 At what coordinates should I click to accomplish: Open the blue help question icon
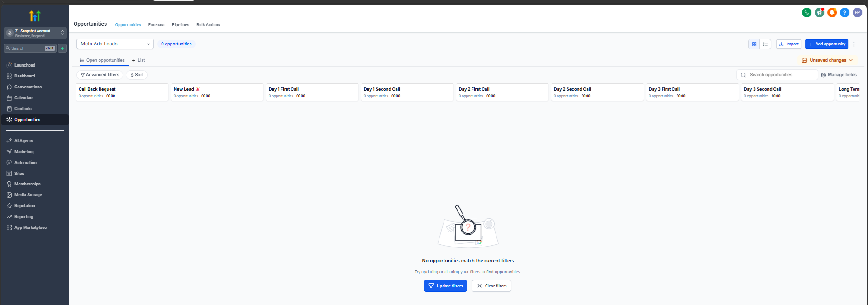click(x=844, y=13)
